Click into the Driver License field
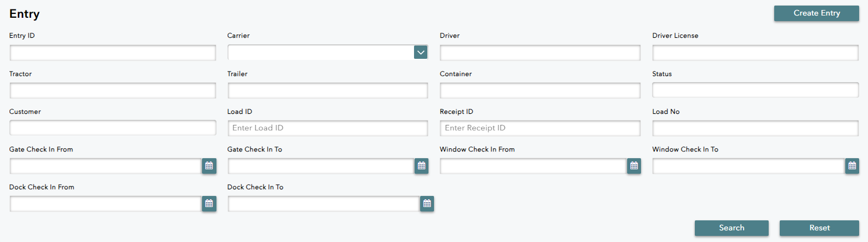 [755, 53]
